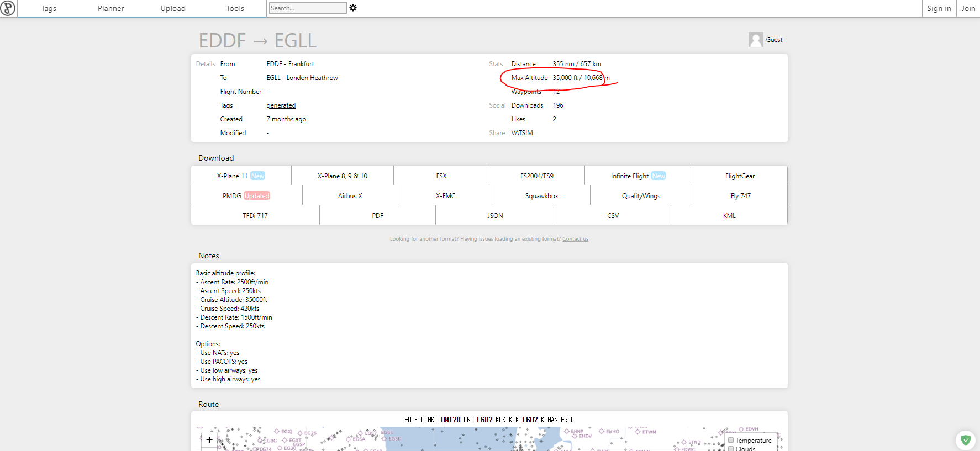The width and height of the screenshot is (980, 451).
Task: Download plan in Airbus X format
Action: pos(350,195)
